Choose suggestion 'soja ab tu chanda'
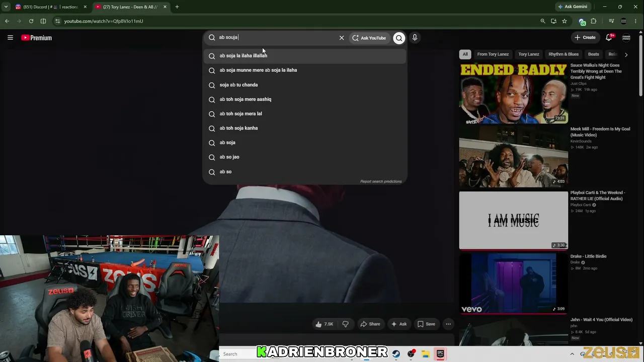644x362 pixels. point(304,85)
